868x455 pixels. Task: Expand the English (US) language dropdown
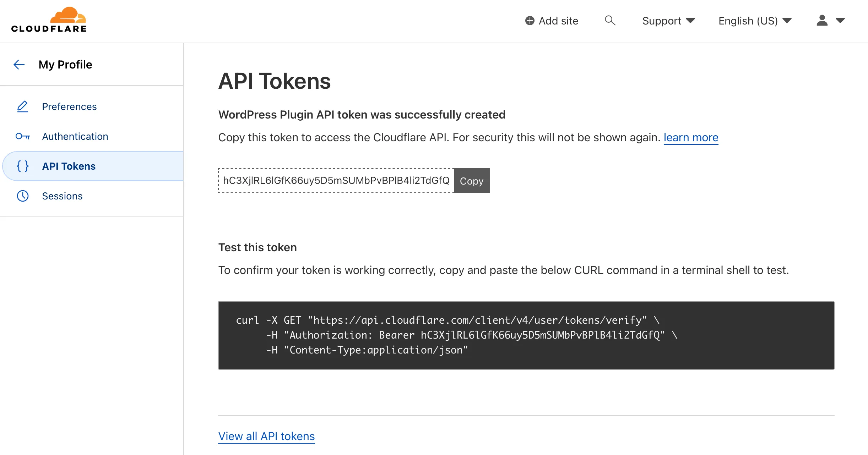[x=754, y=21]
